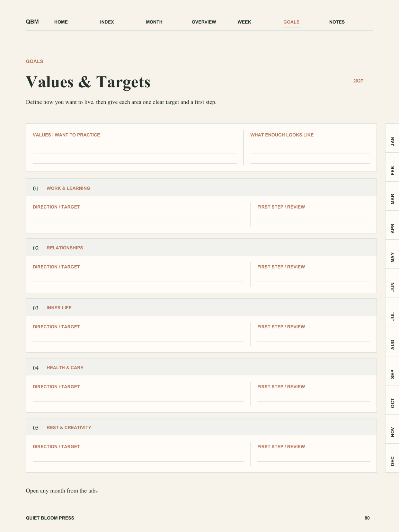Image resolution: width=399 pixels, height=532 pixels.
Task: Open the HOME navigation link
Action: point(61,22)
